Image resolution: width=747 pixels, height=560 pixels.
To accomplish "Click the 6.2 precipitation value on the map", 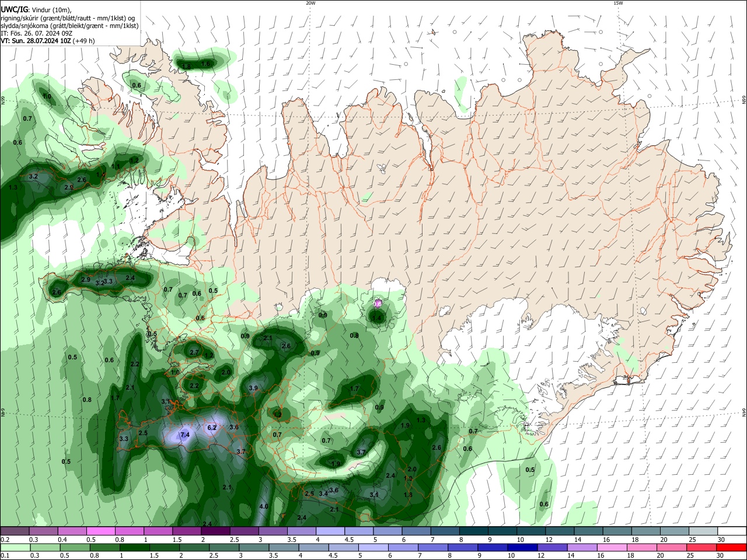I will (212, 428).
